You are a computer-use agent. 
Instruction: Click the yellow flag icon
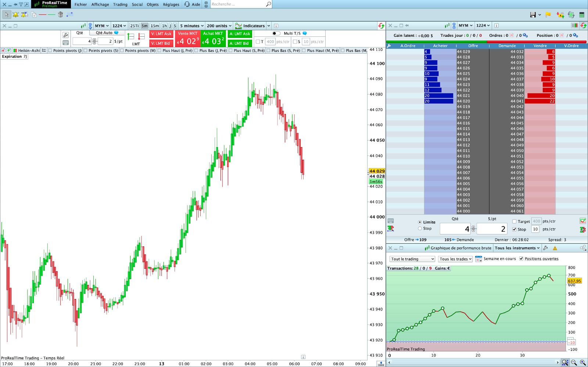[548, 15]
